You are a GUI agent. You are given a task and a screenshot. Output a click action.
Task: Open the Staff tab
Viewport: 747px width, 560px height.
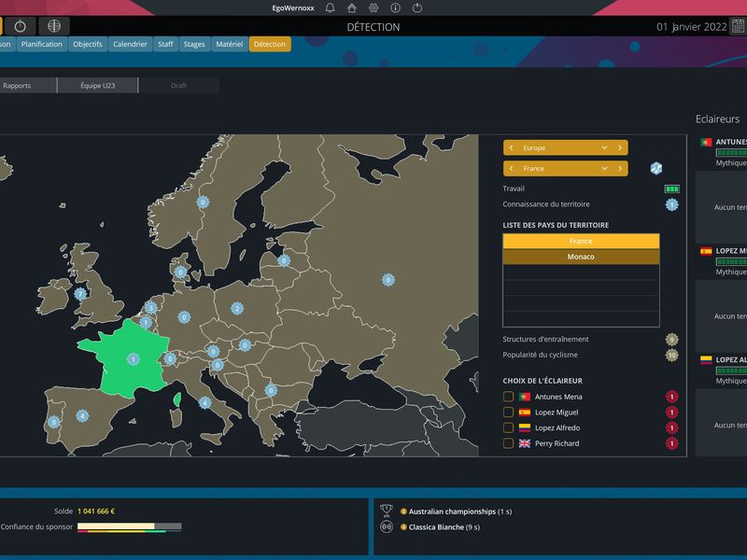click(x=165, y=44)
